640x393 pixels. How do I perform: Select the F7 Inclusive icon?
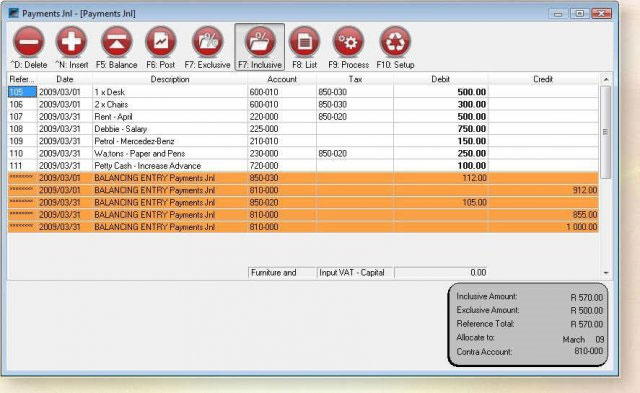coord(260,42)
